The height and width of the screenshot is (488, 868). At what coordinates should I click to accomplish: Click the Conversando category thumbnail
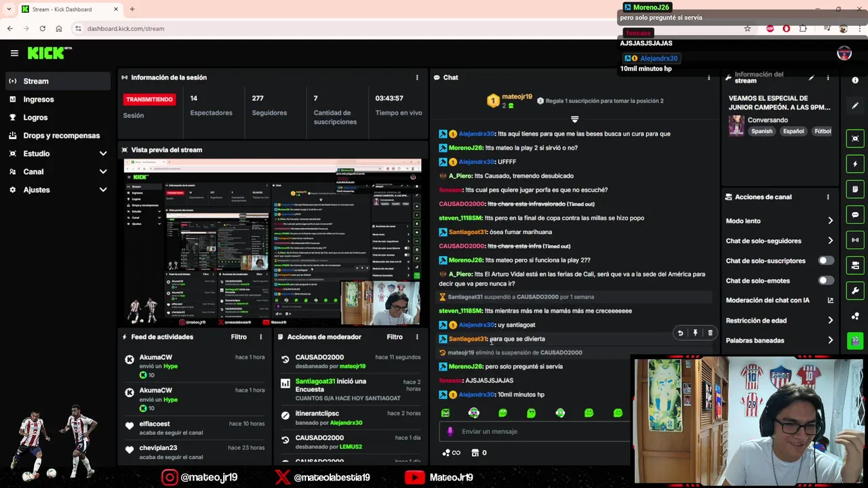point(736,125)
